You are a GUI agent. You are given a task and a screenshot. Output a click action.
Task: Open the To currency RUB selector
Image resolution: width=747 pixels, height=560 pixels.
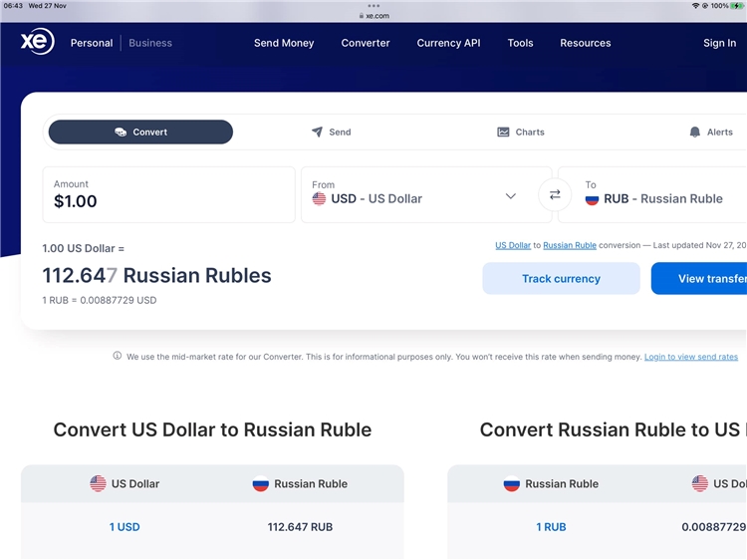[x=652, y=194]
